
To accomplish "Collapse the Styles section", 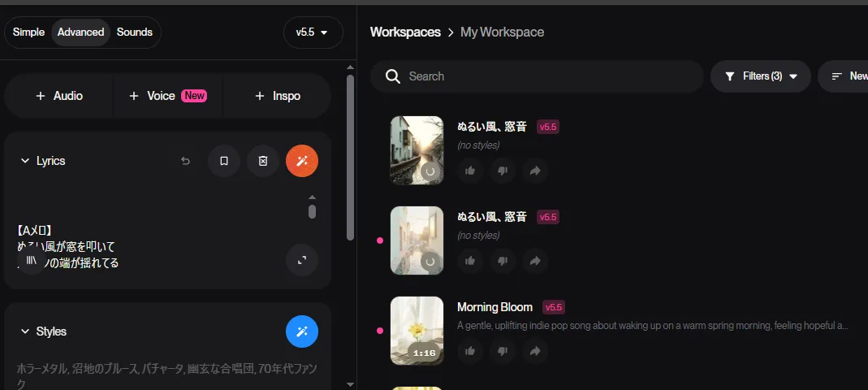I will tap(24, 331).
